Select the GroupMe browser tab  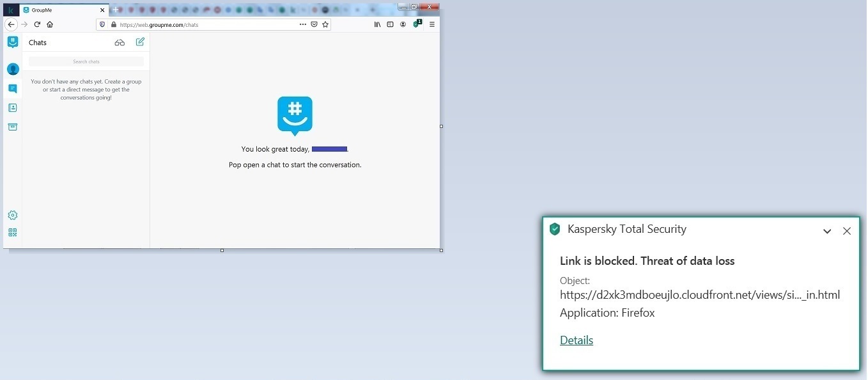click(x=64, y=10)
